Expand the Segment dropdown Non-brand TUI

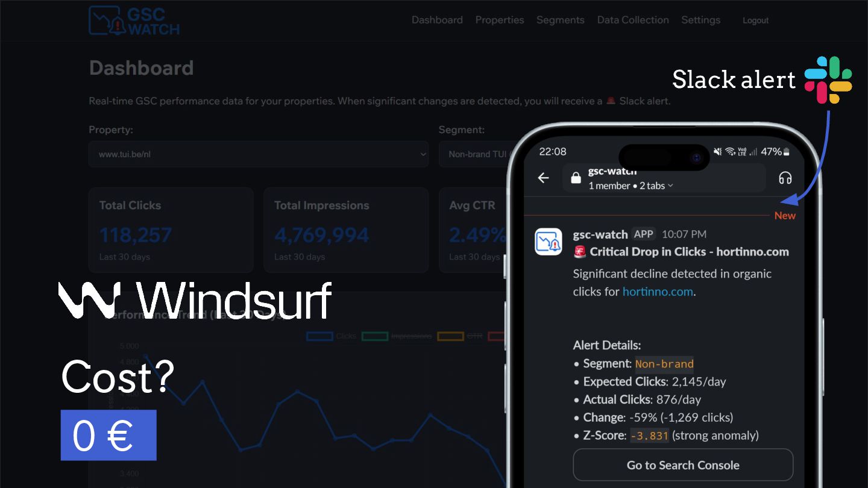point(475,154)
